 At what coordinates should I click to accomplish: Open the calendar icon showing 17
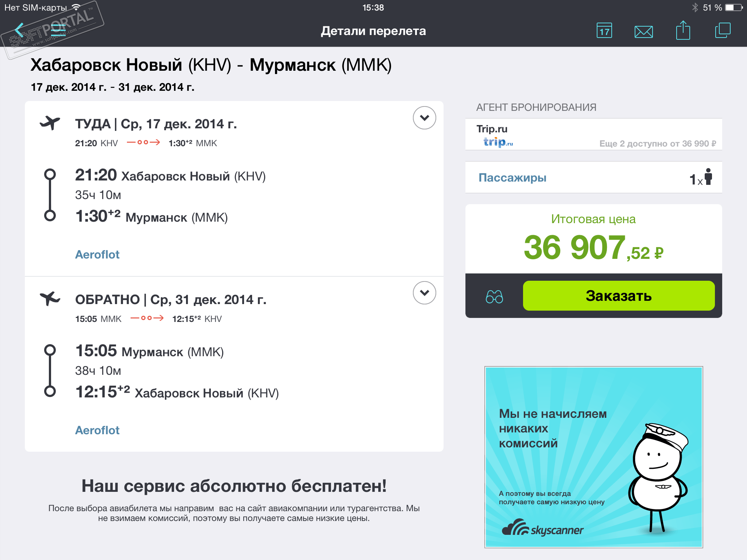pyautogui.click(x=604, y=31)
